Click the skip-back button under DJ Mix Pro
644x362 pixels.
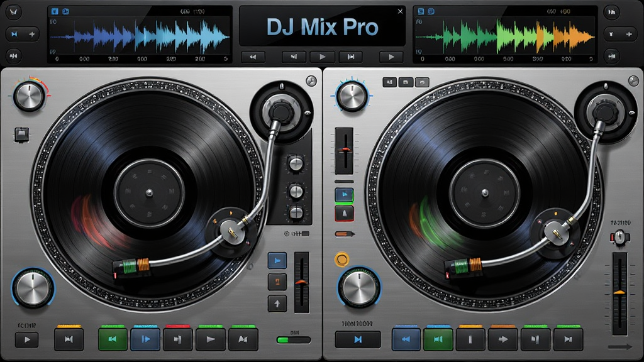(x=294, y=57)
